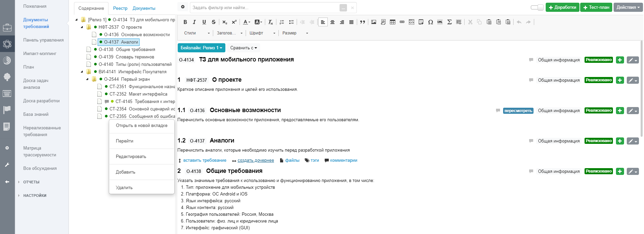This screenshot has height=234, width=644.
Task: Open the Стили dropdown
Action: pyautogui.click(x=197, y=33)
